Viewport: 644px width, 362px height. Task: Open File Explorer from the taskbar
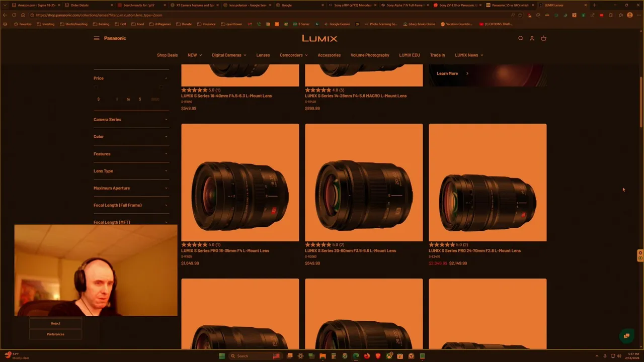(323, 356)
